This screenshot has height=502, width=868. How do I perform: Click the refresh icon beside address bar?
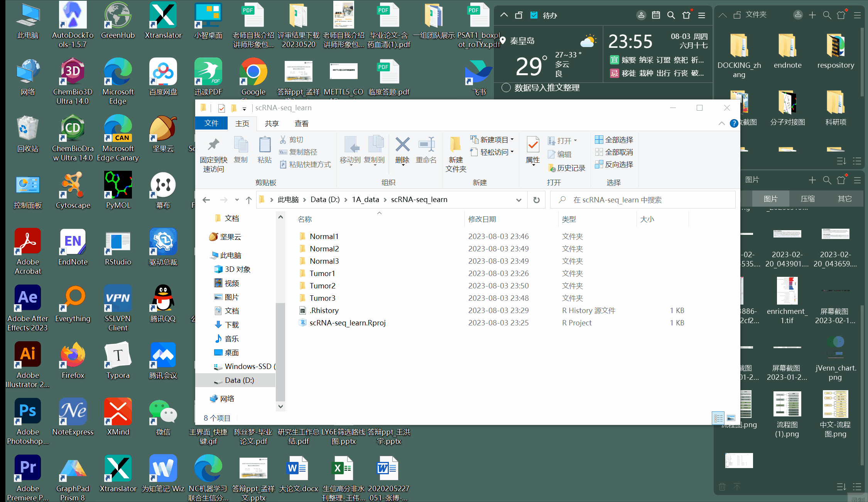tap(536, 200)
